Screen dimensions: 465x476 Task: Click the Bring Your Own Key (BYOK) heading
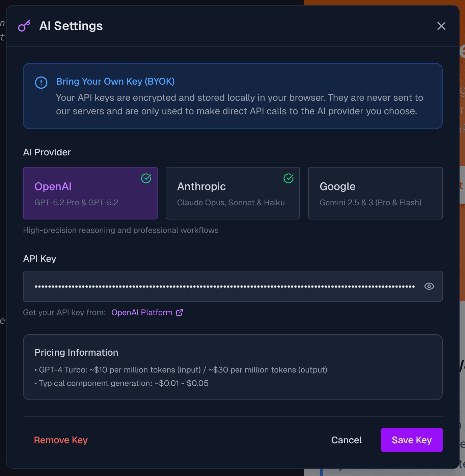[115, 82]
